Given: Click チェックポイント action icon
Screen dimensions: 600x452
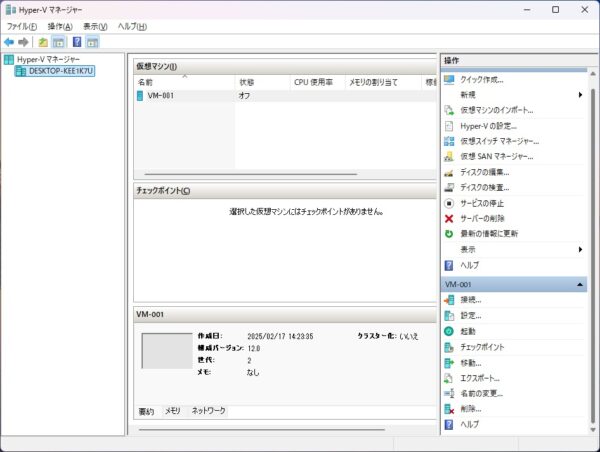Looking at the screenshot, I should (449, 347).
